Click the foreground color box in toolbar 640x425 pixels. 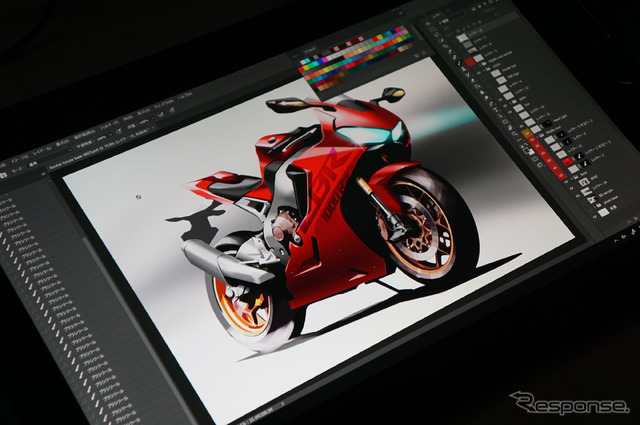click(526, 150)
